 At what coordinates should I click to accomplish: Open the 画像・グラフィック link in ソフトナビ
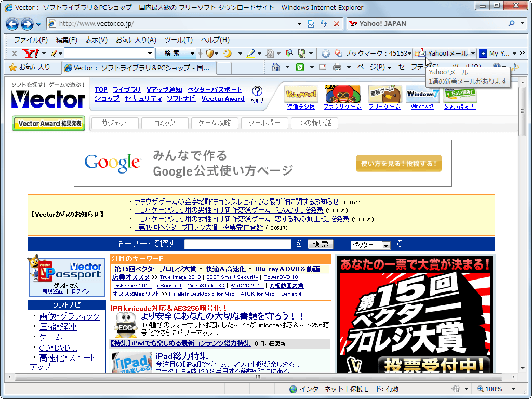[x=70, y=316]
